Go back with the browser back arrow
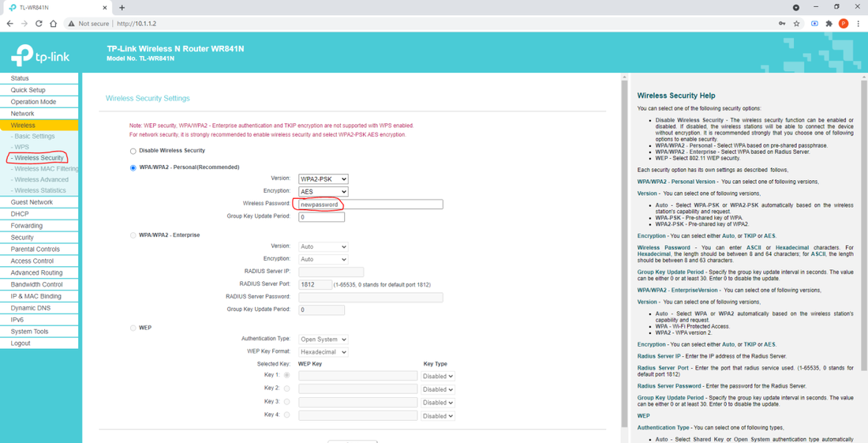868x443 pixels. [10, 24]
